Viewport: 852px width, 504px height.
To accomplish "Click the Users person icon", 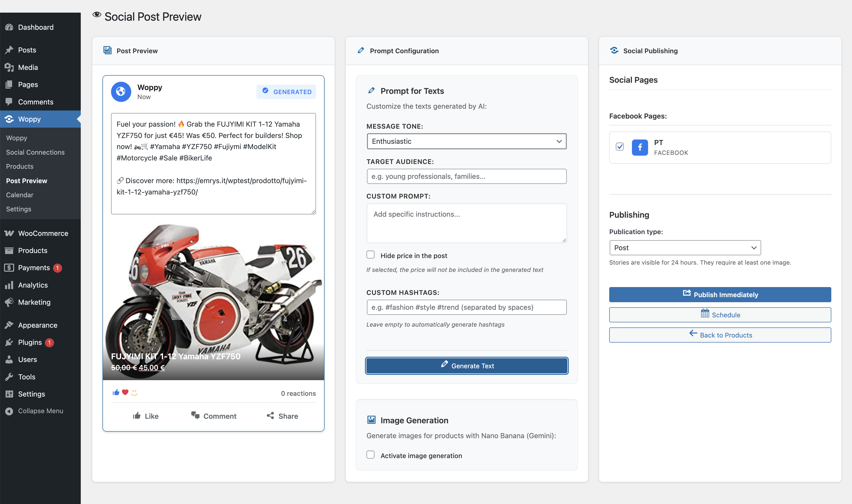I will point(9,359).
